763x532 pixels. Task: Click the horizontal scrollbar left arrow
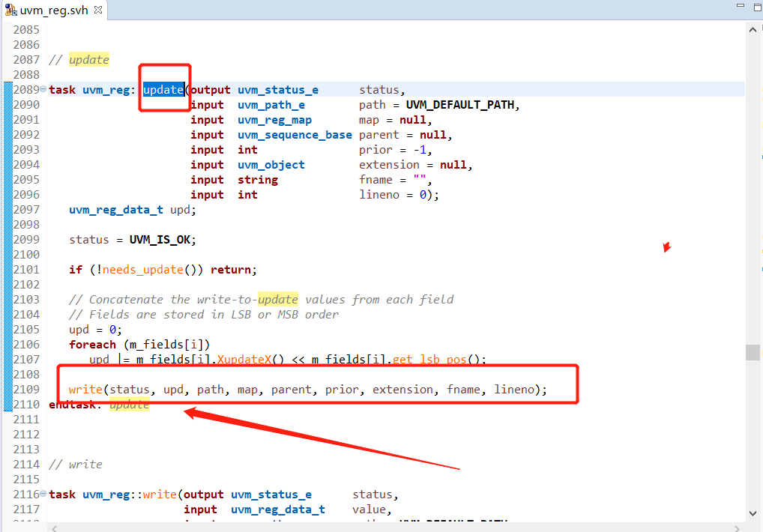55,528
